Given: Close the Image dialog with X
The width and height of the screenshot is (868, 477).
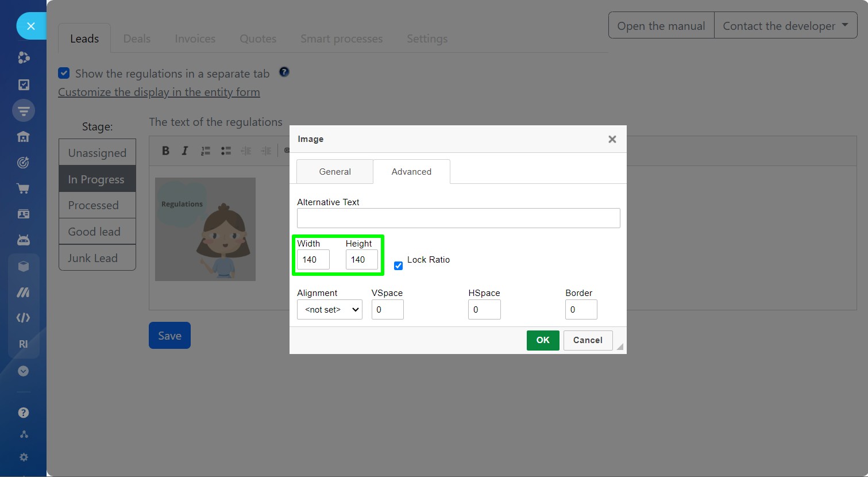Looking at the screenshot, I should tap(612, 139).
